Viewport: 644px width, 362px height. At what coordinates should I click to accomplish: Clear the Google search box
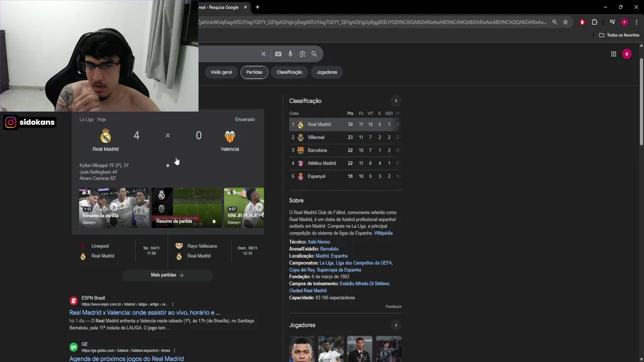point(263,54)
